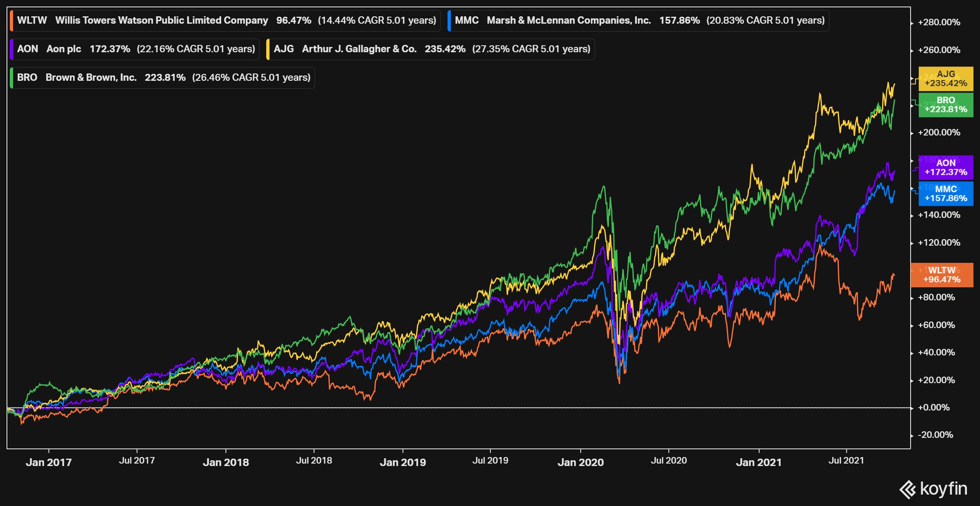Click the -20.00% y-axis label

(935, 435)
